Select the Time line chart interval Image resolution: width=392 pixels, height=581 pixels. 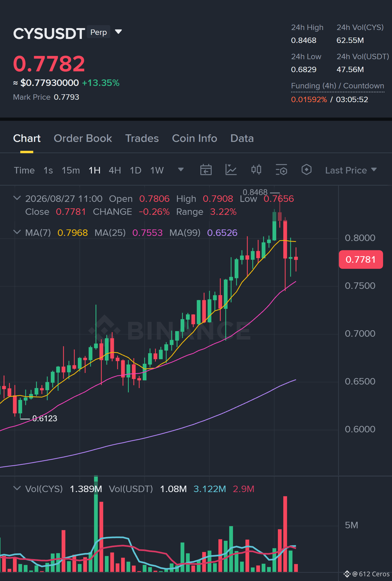(24, 170)
